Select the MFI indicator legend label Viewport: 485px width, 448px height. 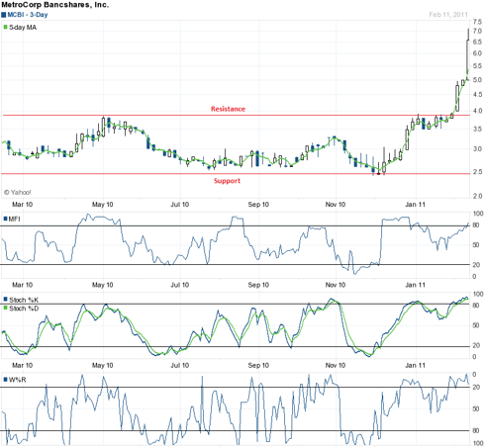click(x=14, y=219)
